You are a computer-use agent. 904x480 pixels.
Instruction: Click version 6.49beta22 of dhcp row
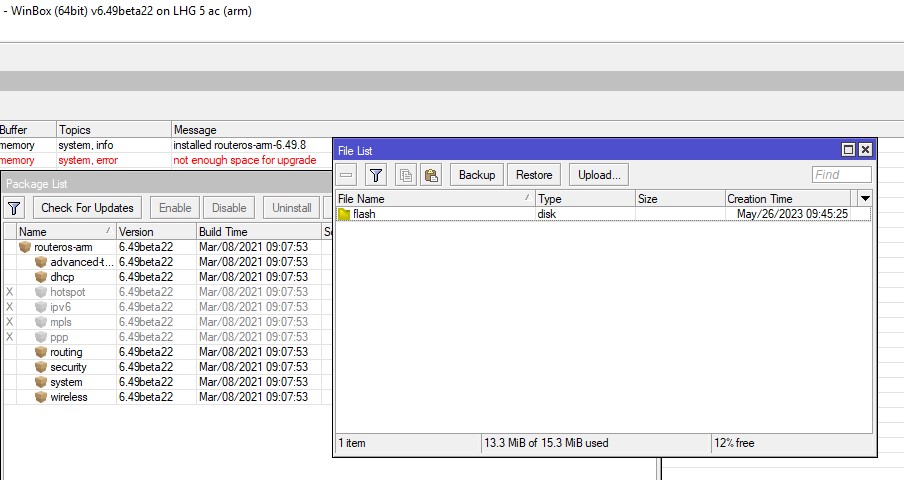(146, 277)
